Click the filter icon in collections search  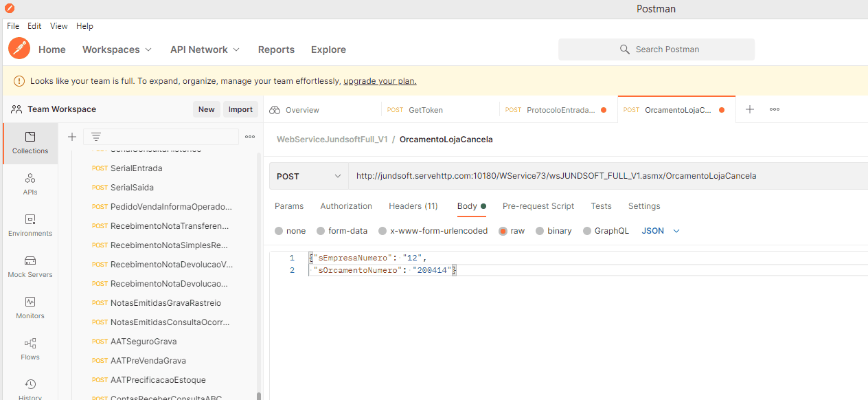[x=95, y=137]
